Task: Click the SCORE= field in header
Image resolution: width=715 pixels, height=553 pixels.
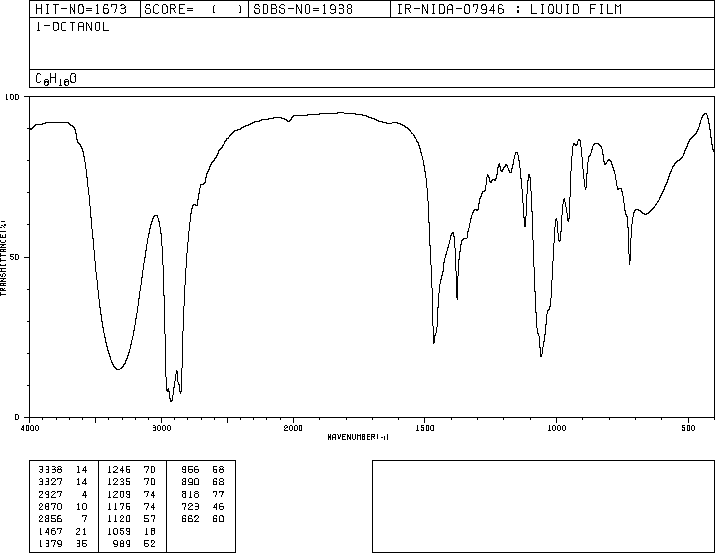Action: pyautogui.click(x=194, y=9)
